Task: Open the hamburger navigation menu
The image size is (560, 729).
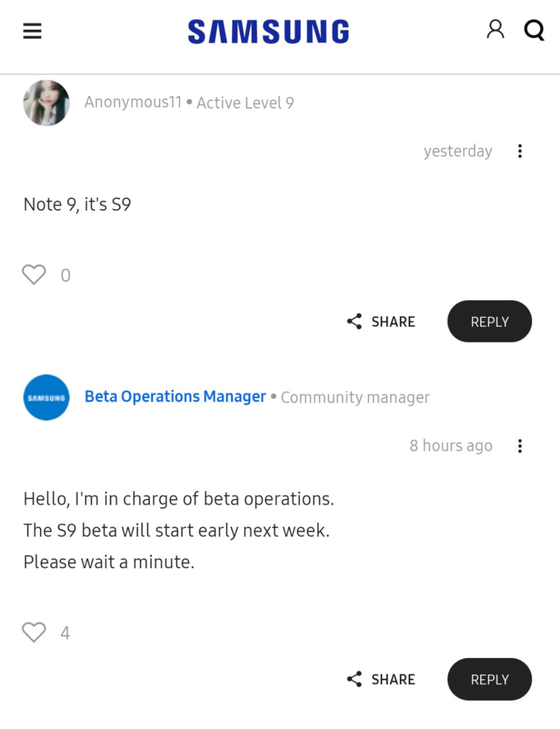Action: pyautogui.click(x=32, y=31)
